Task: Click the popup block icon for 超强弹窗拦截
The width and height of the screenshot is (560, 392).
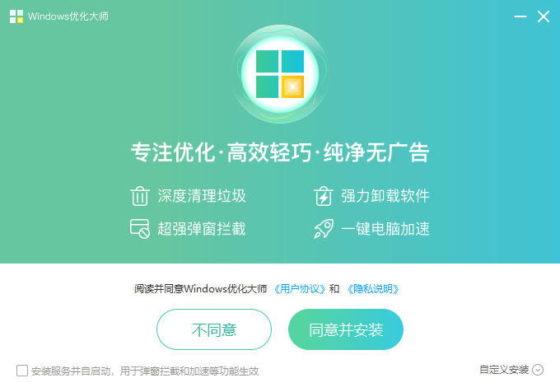Action: point(140,229)
